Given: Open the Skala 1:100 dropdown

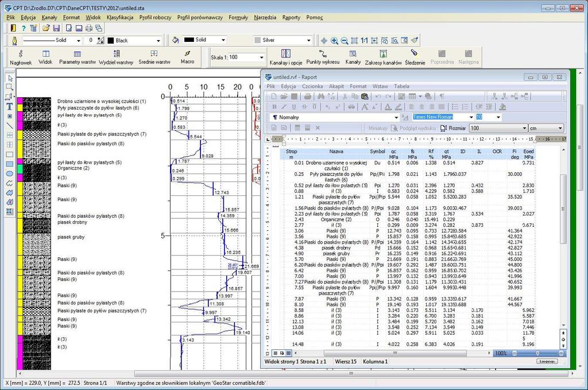Looking at the screenshot, I should [261, 57].
